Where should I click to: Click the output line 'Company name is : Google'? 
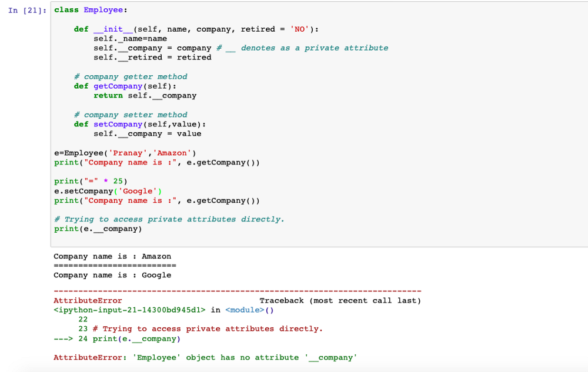pos(112,276)
